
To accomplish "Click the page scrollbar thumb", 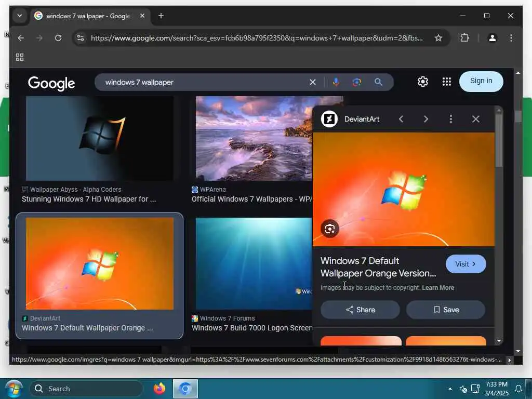I will 518,116.
